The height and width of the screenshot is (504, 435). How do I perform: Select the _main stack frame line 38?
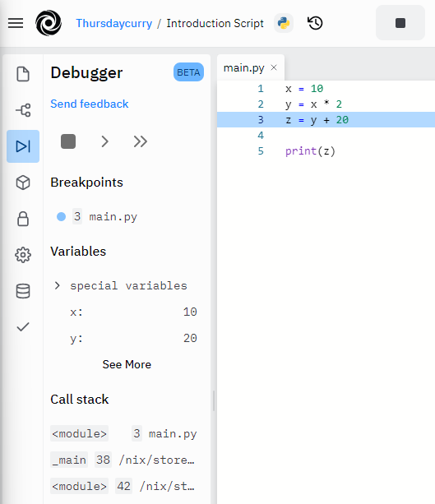(x=124, y=460)
